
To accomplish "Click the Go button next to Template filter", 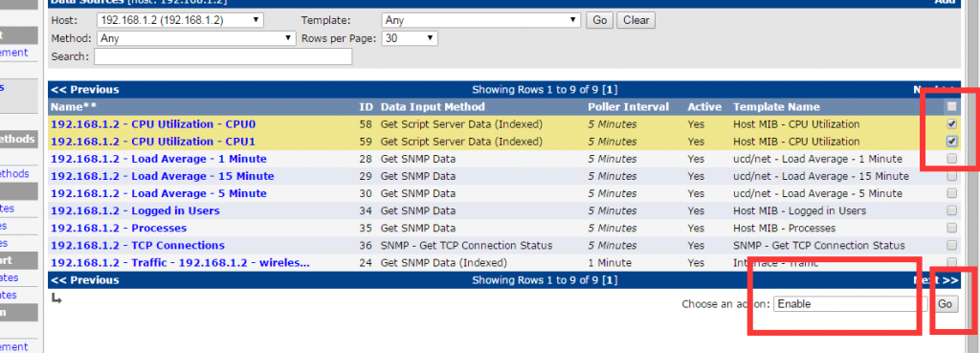I will coord(599,20).
